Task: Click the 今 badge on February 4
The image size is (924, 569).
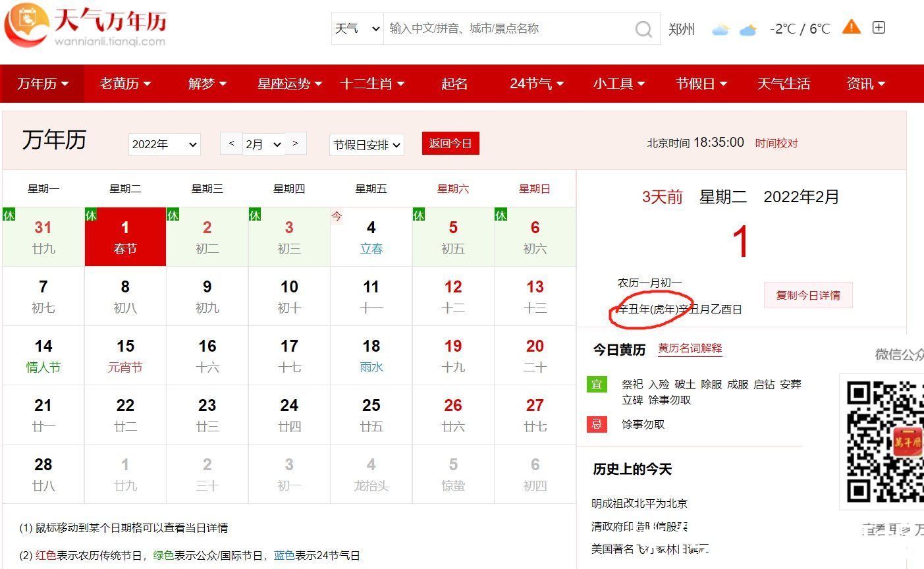Action: pos(337,216)
